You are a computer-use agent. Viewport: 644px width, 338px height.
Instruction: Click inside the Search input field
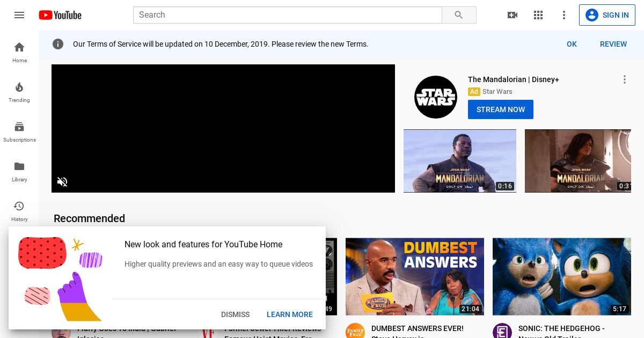(x=288, y=15)
